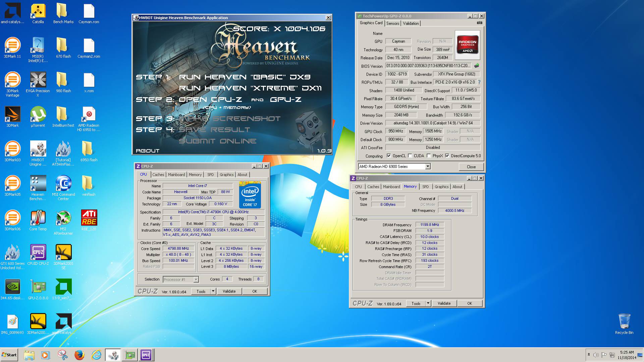Select the HWBOT Unigine desktop shortcut
Viewport: 644px width, 362px height.
coord(38,153)
